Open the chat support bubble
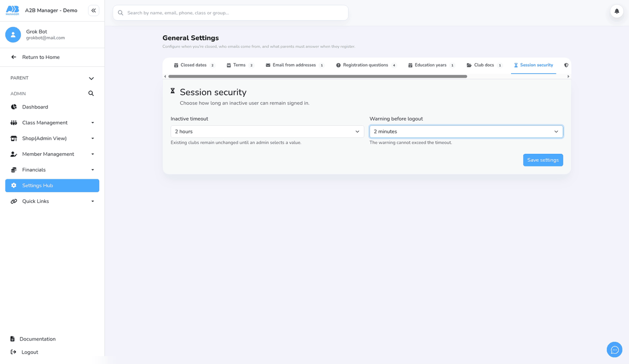Viewport: 629px width, 364px height. [x=615, y=350]
